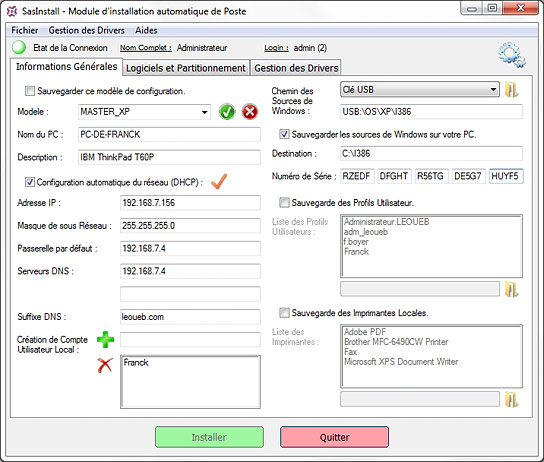
Task: Toggle Sauvegarde des Imprimantes Locales checkbox
Action: point(284,313)
